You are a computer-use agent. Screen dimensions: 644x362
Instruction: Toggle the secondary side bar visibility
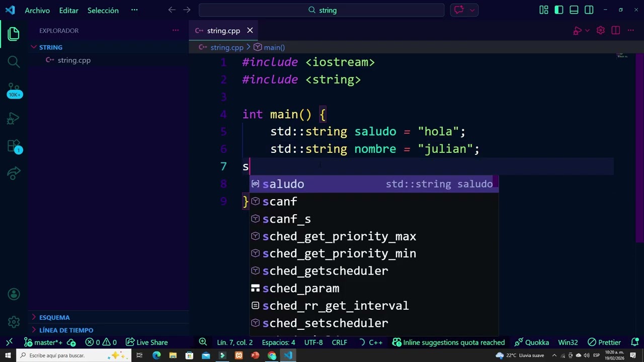(589, 10)
